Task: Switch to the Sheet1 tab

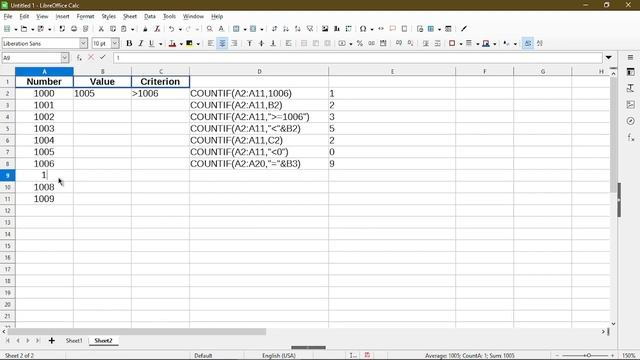Action: pyautogui.click(x=74, y=340)
